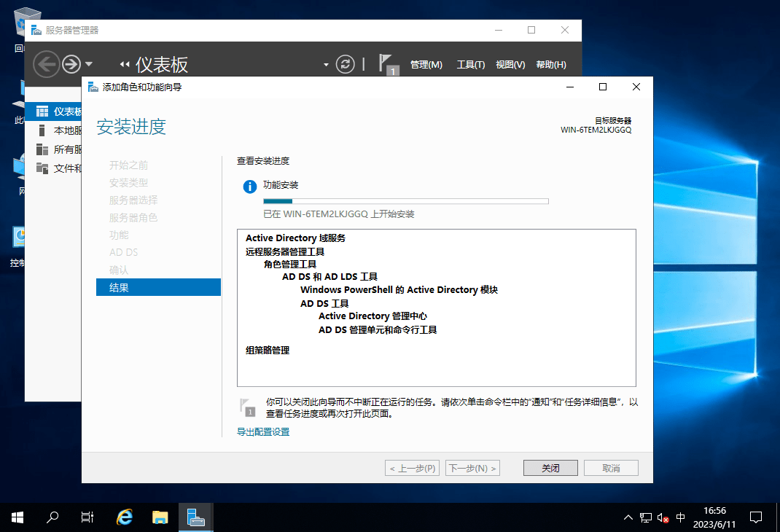780x532 pixels.
Task: Open the 管理(M) menu
Action: coord(426,65)
